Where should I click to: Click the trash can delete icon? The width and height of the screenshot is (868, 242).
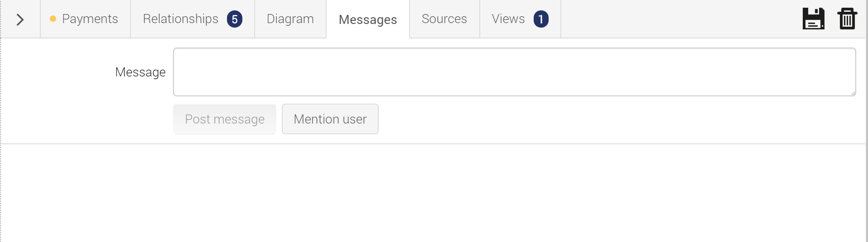pos(847,19)
